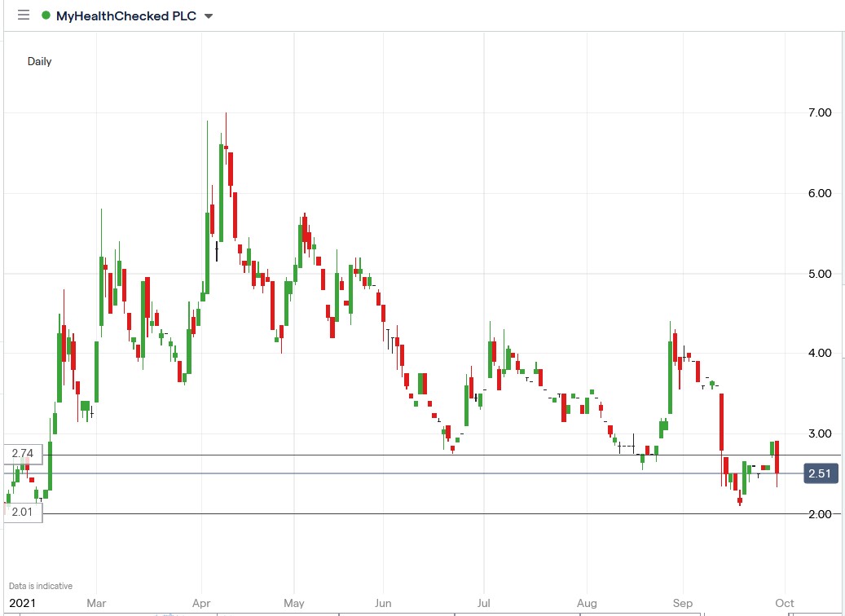Viewport: 845px width, 616px height.
Task: Click the Oct label on the time axis
Action: 784,603
